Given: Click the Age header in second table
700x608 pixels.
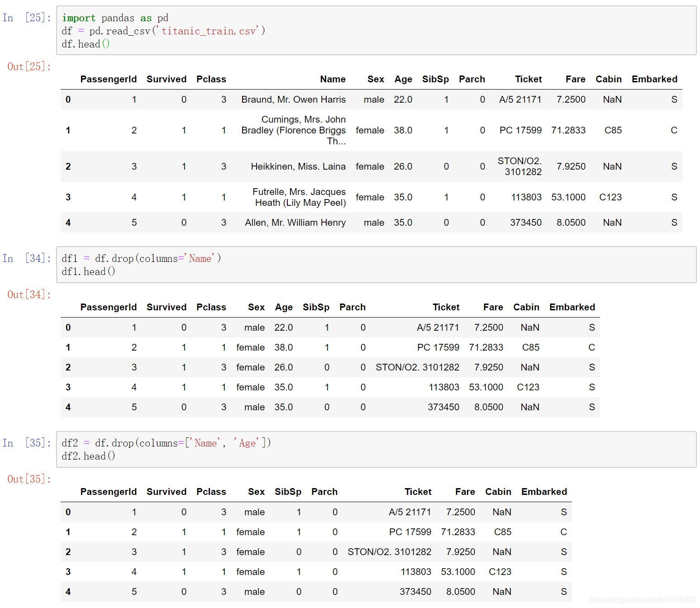Looking at the screenshot, I should coord(284,307).
